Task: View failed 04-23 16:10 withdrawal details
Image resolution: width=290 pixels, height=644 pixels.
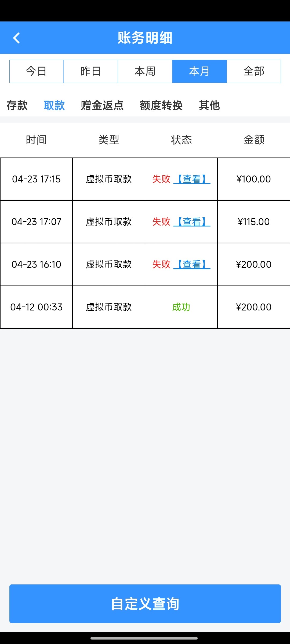Action: (x=192, y=264)
